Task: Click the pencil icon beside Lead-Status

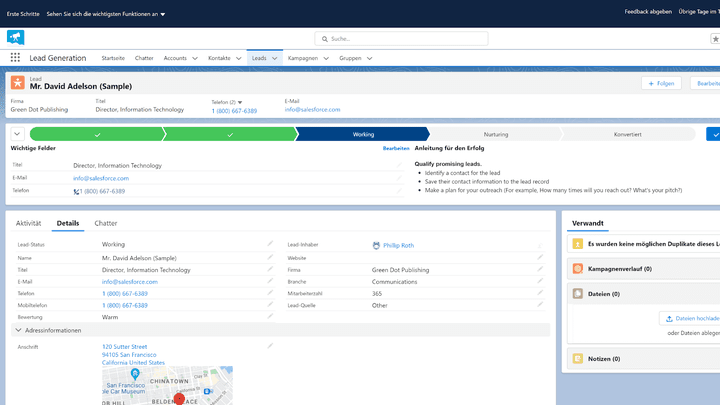Action: pyautogui.click(x=269, y=244)
